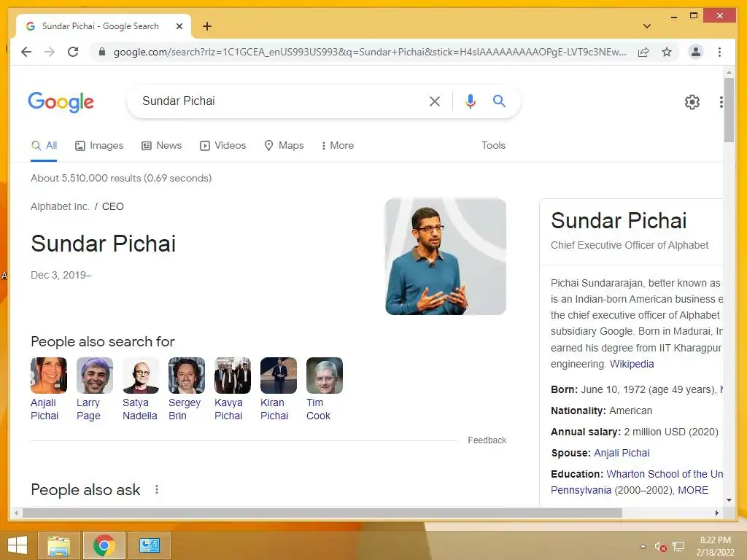Click the Alphabet Inc. breadcrumb link

click(x=60, y=206)
